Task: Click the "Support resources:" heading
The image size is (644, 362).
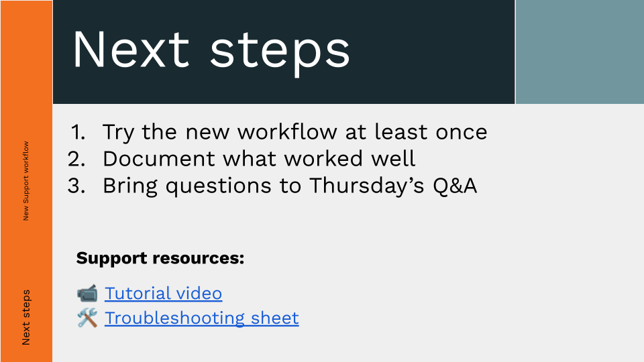Action: tap(160, 258)
